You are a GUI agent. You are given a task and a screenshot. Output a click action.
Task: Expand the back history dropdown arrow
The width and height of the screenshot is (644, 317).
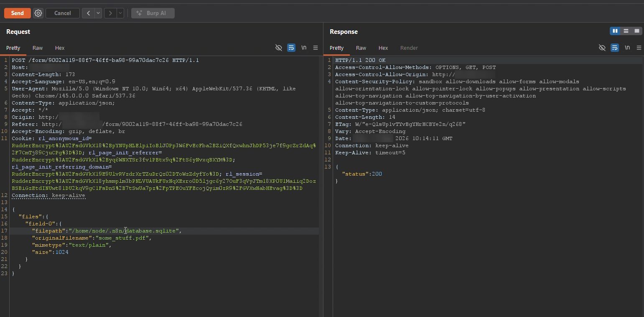click(98, 13)
